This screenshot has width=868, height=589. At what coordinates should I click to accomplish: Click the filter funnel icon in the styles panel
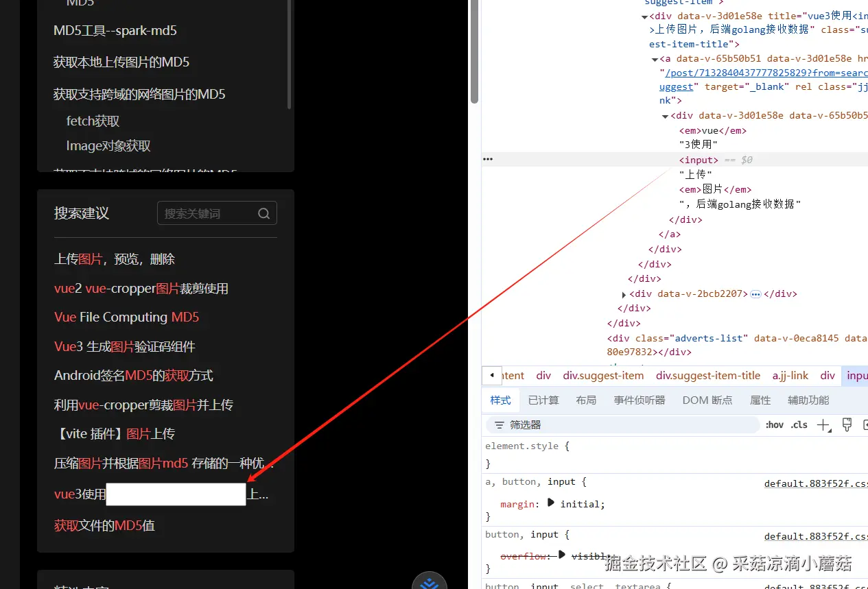pos(499,424)
